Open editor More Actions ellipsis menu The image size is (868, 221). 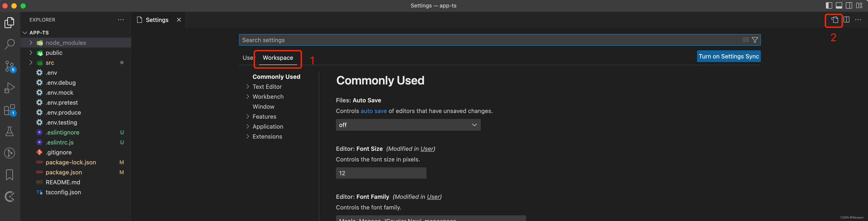click(858, 20)
